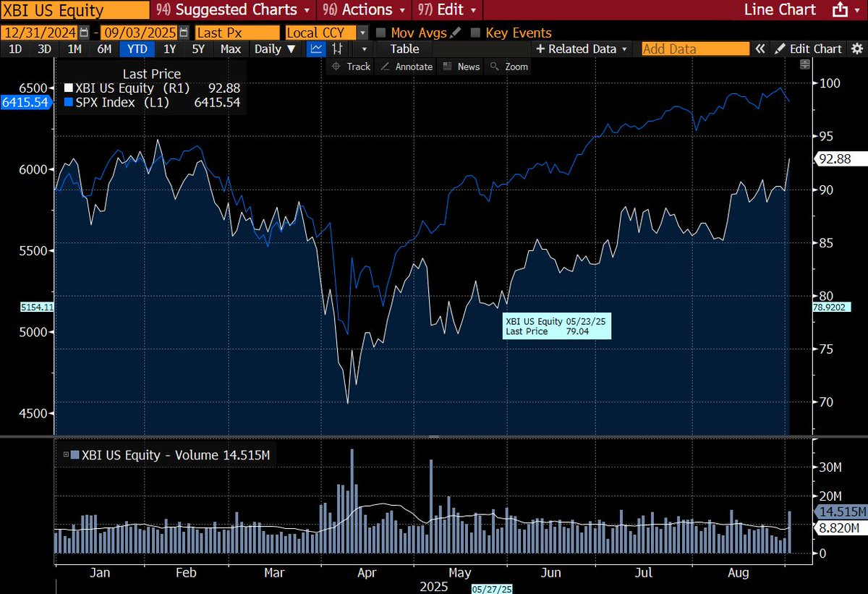
Task: Select the bar chart type icon
Action: point(337,49)
